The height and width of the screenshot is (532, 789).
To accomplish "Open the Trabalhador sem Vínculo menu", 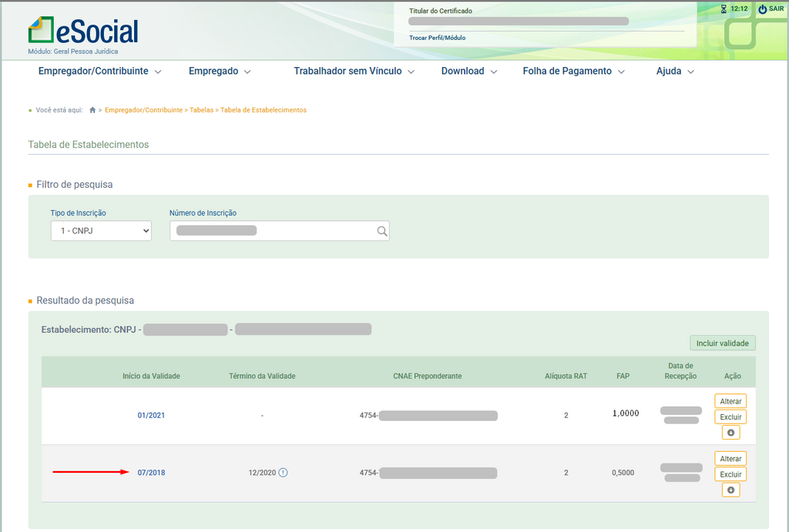I will (x=354, y=71).
